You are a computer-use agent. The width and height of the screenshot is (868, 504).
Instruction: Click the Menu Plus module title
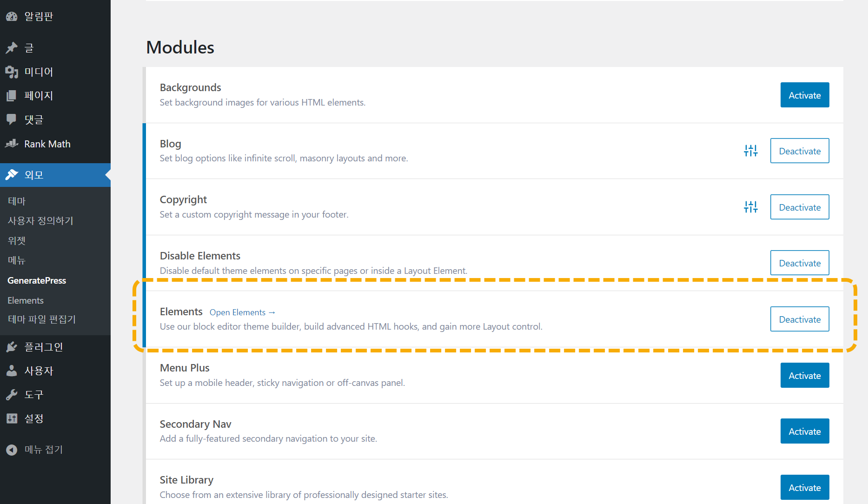pyautogui.click(x=185, y=368)
